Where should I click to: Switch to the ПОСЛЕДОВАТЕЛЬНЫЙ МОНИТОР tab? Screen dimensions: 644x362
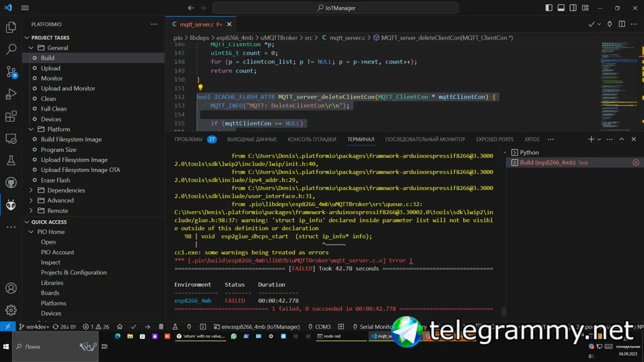pyautogui.click(x=425, y=139)
